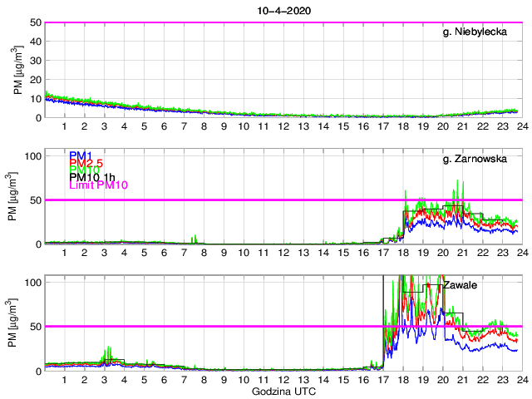Click hour 21 on the middle chart's x-axis
Image resolution: width=532 pixels, height=399 pixels.
463,253
